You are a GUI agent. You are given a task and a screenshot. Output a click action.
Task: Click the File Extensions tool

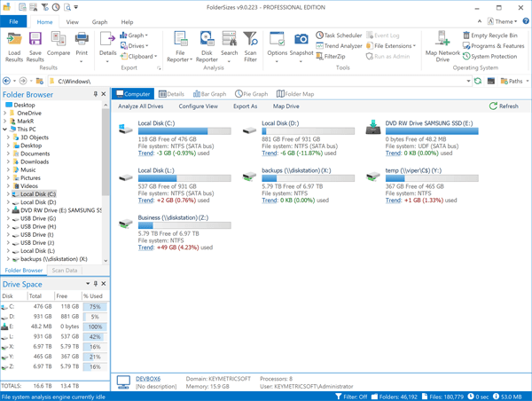390,46
